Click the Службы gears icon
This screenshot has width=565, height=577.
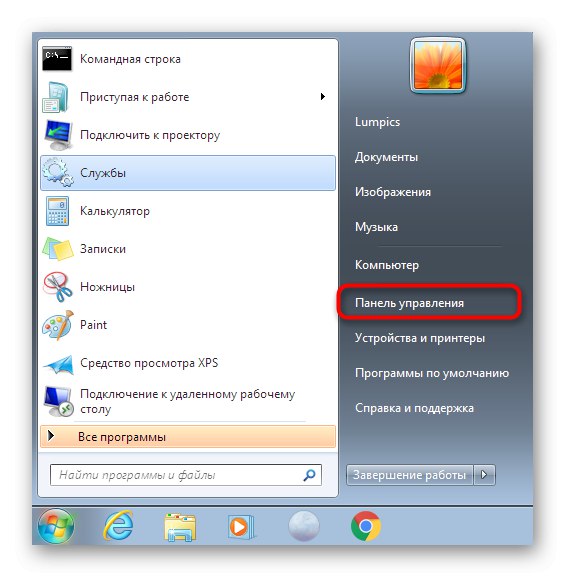[57, 172]
